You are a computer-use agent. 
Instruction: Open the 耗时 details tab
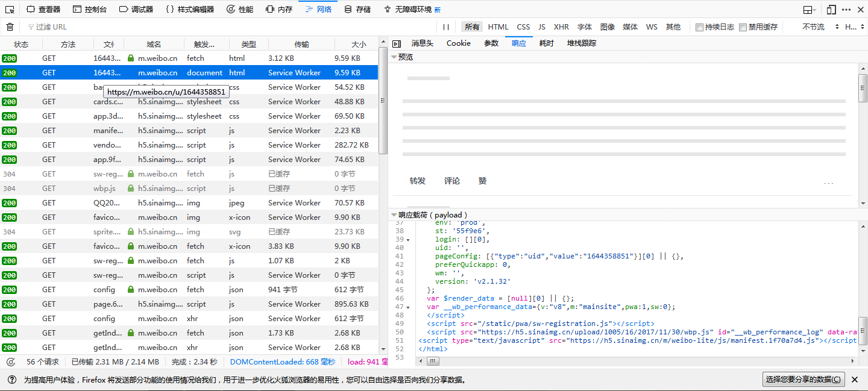click(547, 43)
